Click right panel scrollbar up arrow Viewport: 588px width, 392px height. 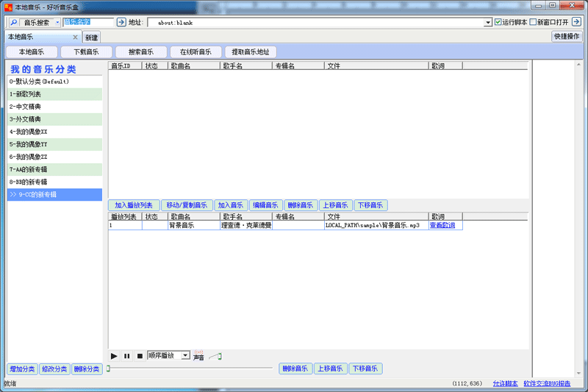point(578,65)
